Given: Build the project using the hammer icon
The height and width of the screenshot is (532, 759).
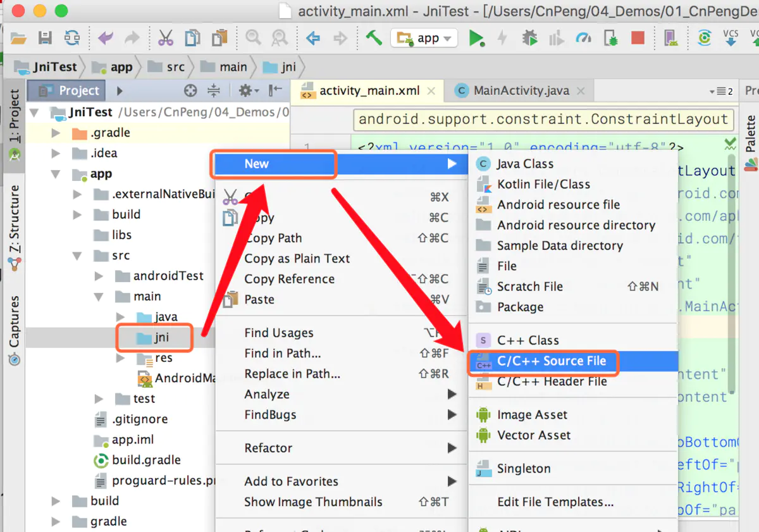Looking at the screenshot, I should (373, 38).
